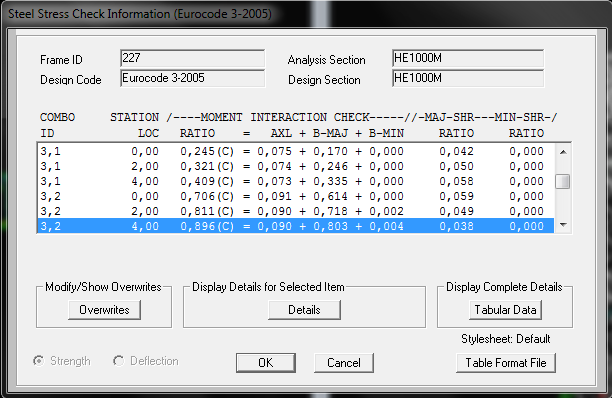Select the Deflection radio button
Viewport: 612px width, 398px height.
[119, 361]
